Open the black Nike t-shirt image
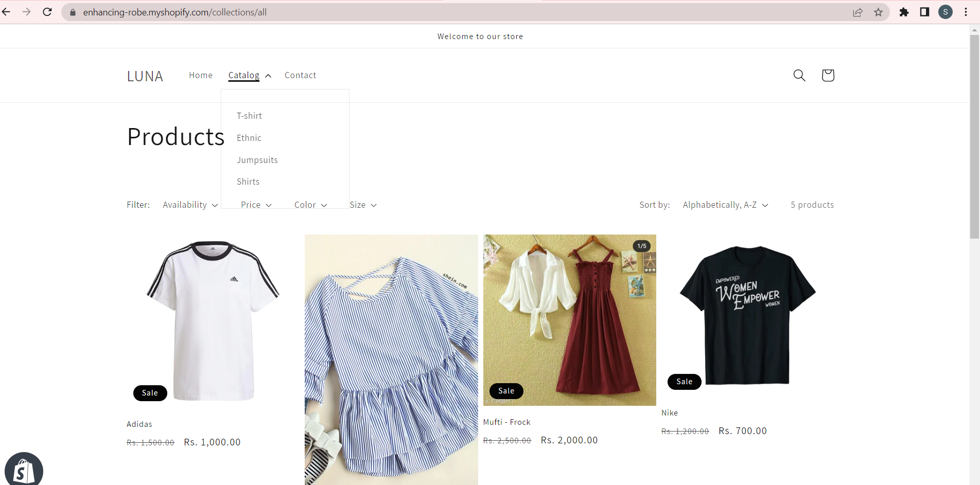980x485 pixels. pos(748,316)
